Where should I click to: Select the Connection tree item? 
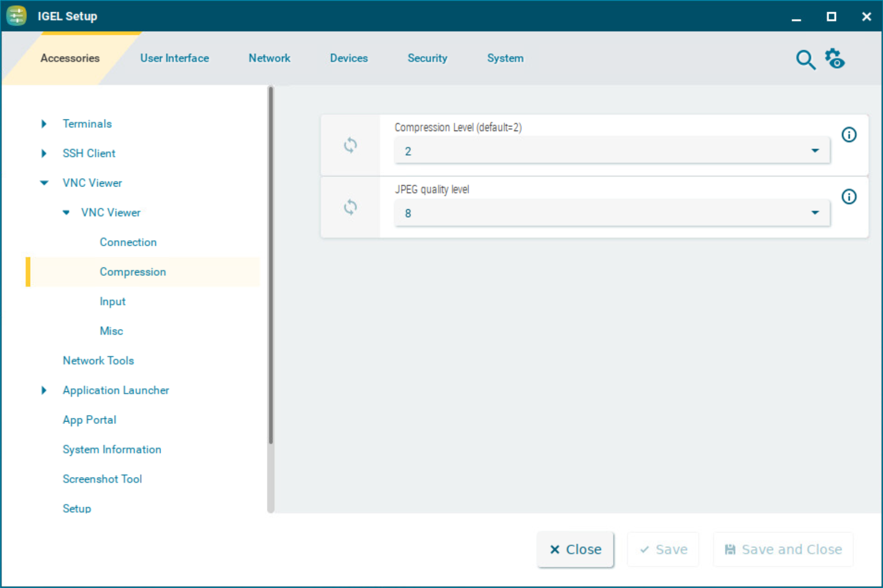pyautogui.click(x=128, y=242)
